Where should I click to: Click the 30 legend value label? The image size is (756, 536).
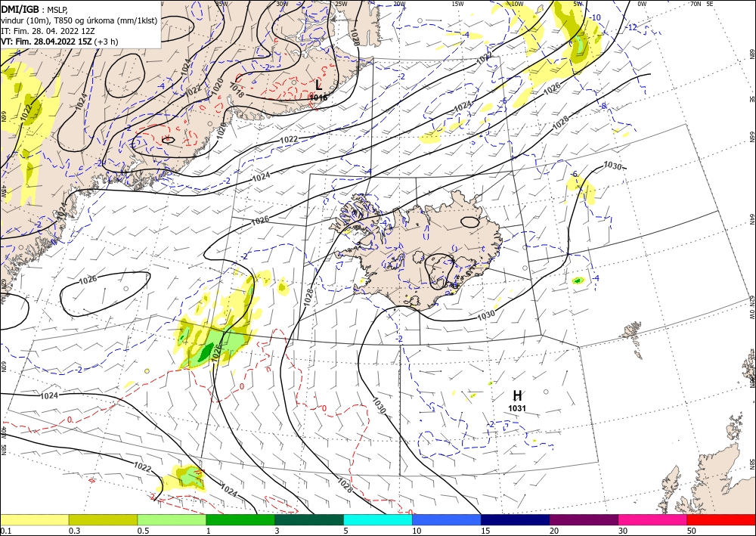pos(623,531)
